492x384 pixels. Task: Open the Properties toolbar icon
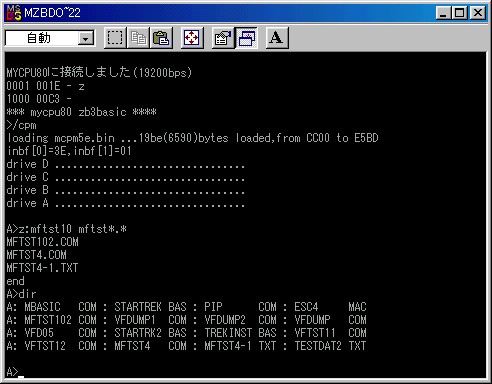click(x=223, y=38)
